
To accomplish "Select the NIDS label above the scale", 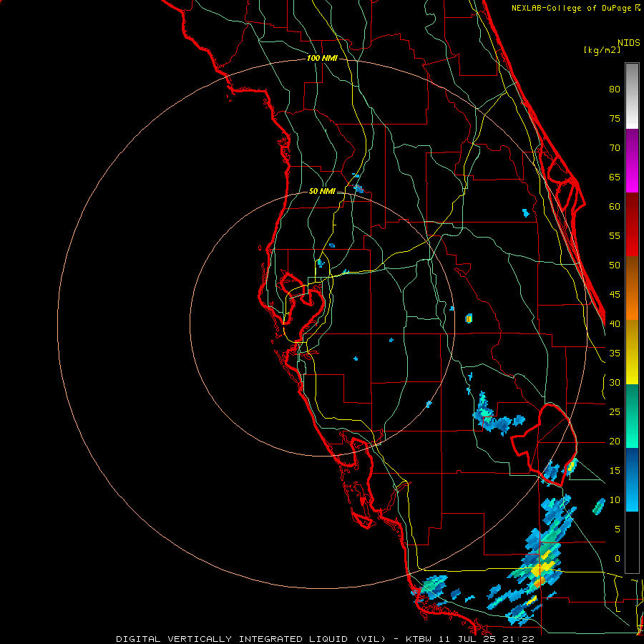I will pos(629,43).
